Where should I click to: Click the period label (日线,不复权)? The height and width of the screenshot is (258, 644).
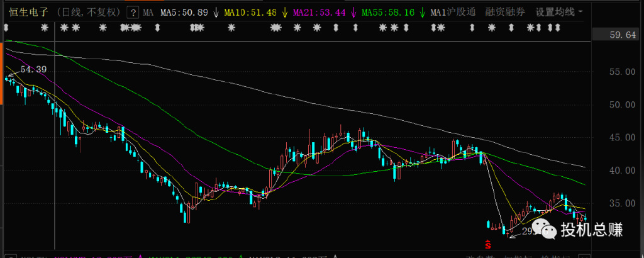point(87,12)
